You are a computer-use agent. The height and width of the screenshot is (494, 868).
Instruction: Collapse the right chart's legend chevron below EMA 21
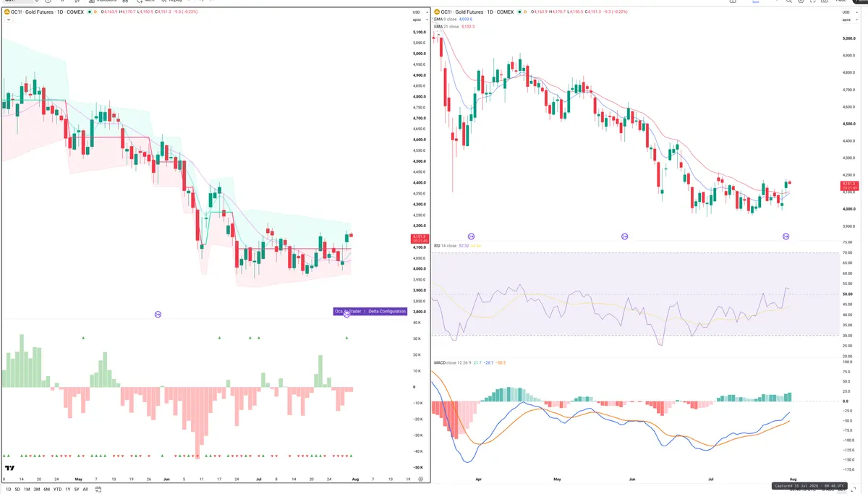click(437, 34)
